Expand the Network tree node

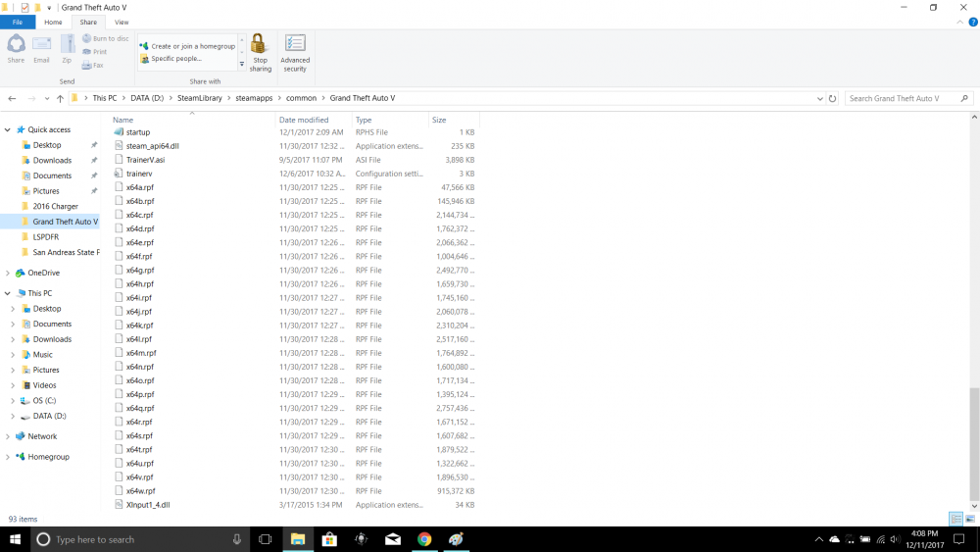pyautogui.click(x=8, y=436)
